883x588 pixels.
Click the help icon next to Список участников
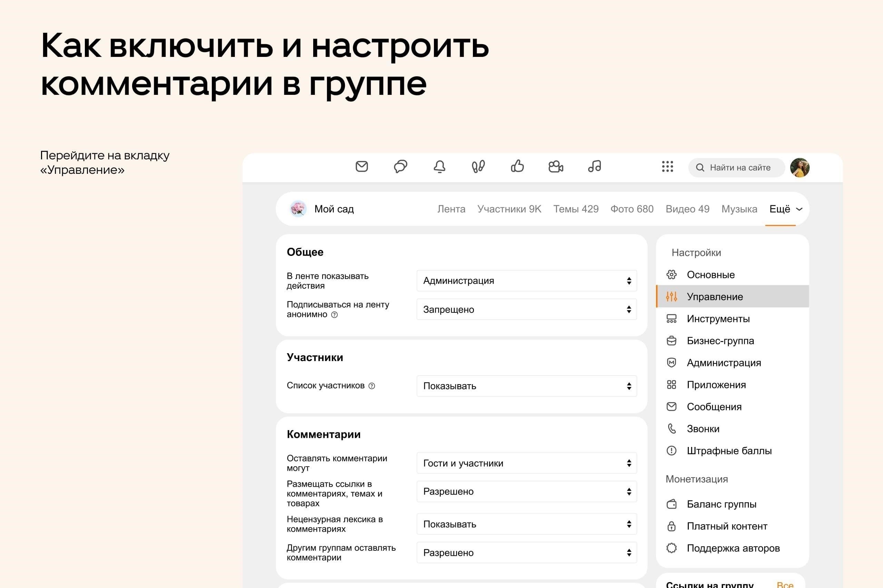coord(371,386)
